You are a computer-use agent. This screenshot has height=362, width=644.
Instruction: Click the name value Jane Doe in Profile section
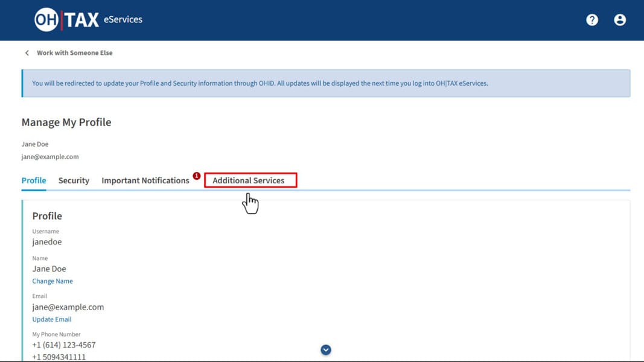(49, 269)
